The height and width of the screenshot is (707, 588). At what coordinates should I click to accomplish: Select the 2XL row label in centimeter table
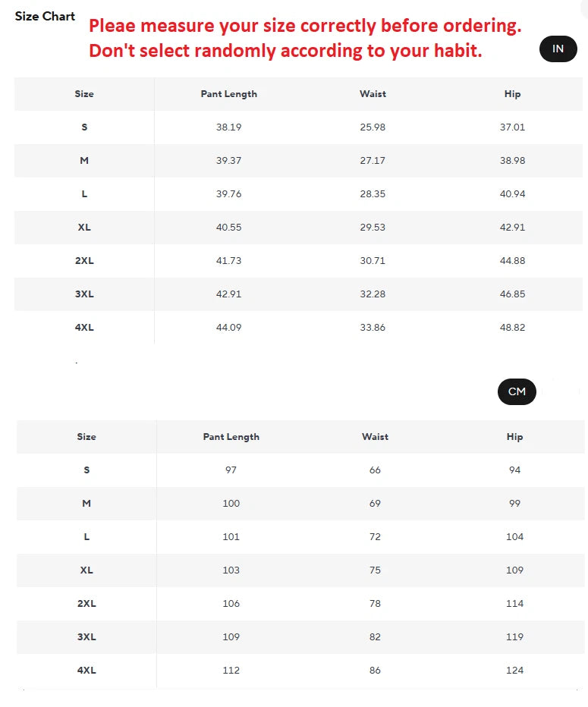[86, 604]
